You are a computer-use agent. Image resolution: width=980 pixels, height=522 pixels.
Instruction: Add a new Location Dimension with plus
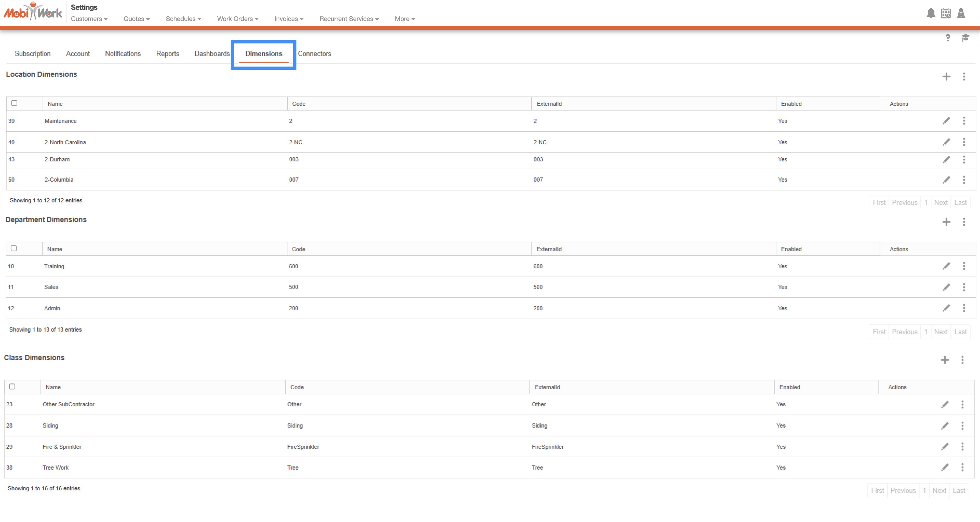tap(946, 77)
